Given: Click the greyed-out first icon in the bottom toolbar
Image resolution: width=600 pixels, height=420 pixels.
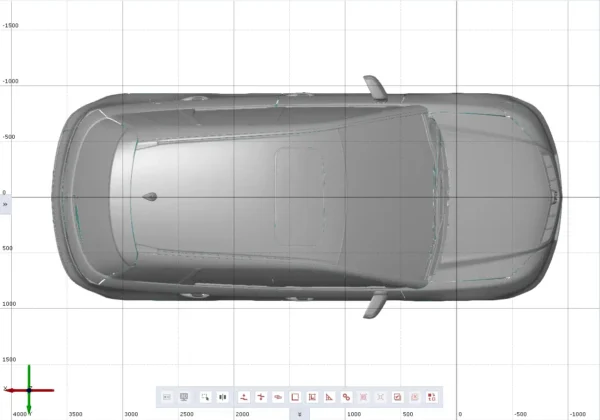Looking at the screenshot, I should tap(167, 397).
